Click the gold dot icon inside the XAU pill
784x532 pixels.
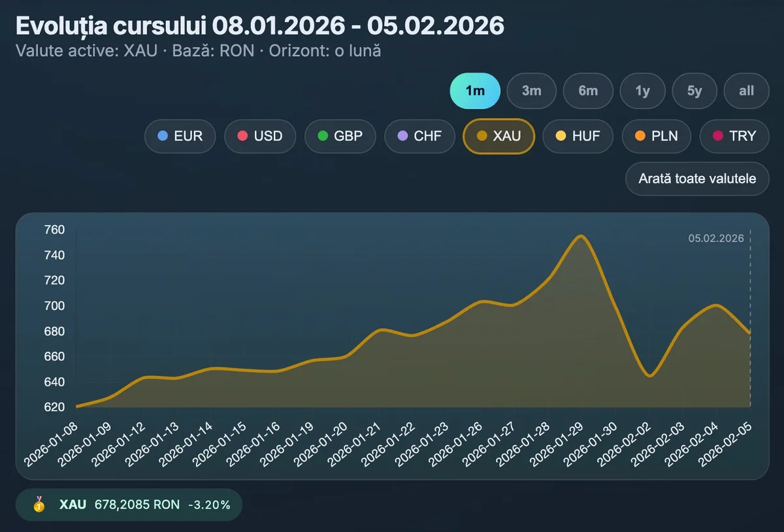[482, 136]
